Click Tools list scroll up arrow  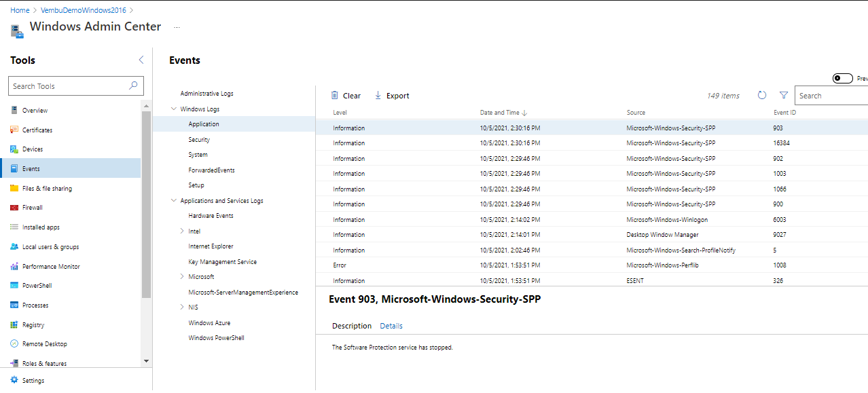(146, 106)
